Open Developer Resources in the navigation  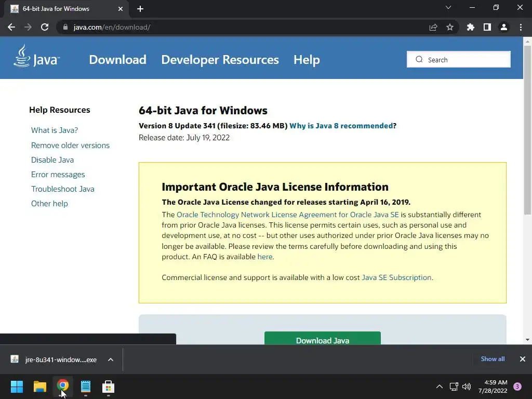pyautogui.click(x=220, y=60)
